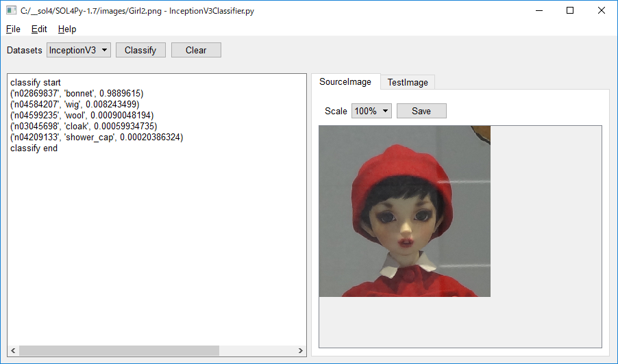Close the InceptionV3Classifier window
This screenshot has width=618, height=364.
(x=601, y=11)
